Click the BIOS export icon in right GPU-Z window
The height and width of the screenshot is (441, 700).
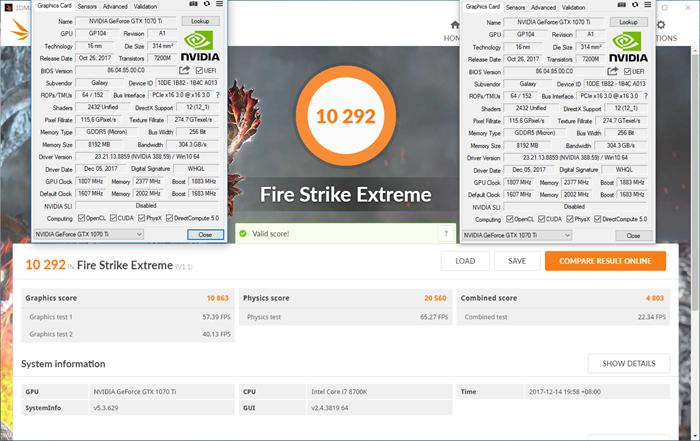(x=615, y=72)
